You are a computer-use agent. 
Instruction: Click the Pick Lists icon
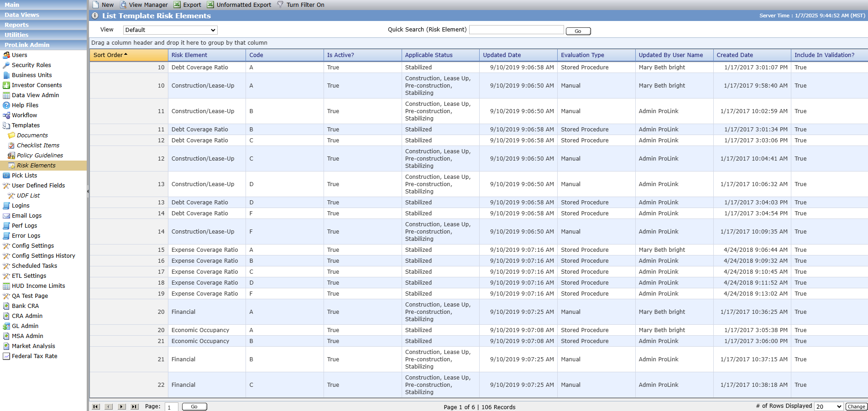[x=6, y=176]
